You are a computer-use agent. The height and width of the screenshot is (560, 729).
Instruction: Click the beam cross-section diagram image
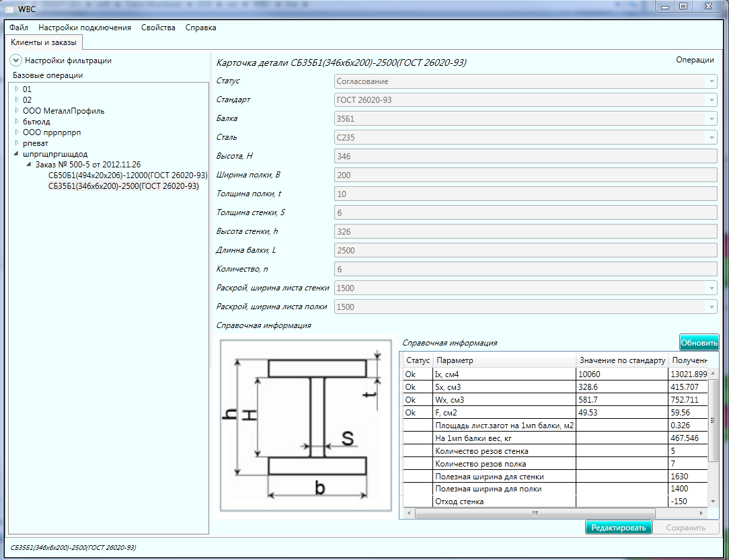(306, 426)
